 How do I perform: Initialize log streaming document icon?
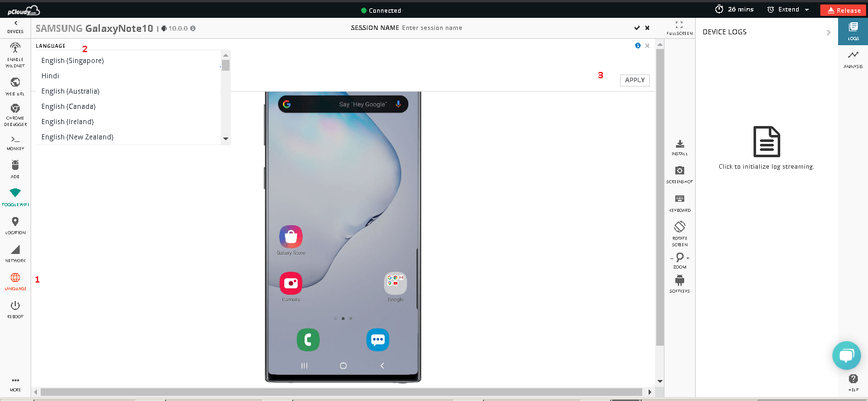pos(766,141)
